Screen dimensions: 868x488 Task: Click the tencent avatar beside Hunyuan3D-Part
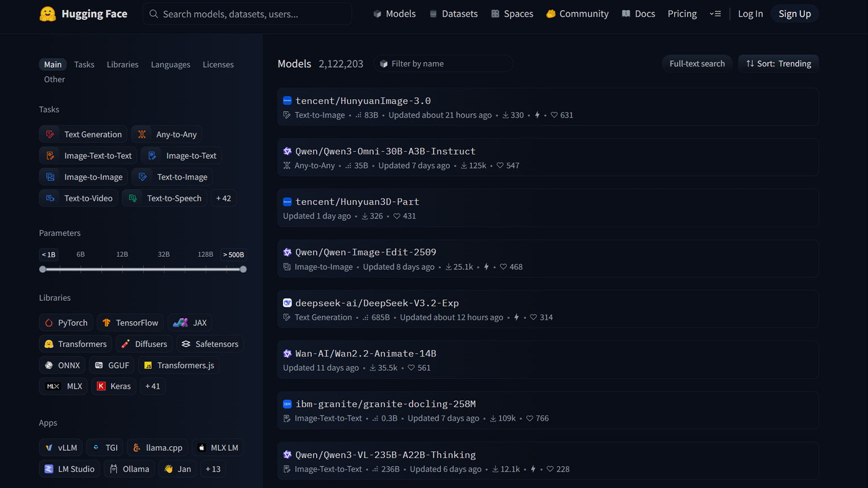287,202
